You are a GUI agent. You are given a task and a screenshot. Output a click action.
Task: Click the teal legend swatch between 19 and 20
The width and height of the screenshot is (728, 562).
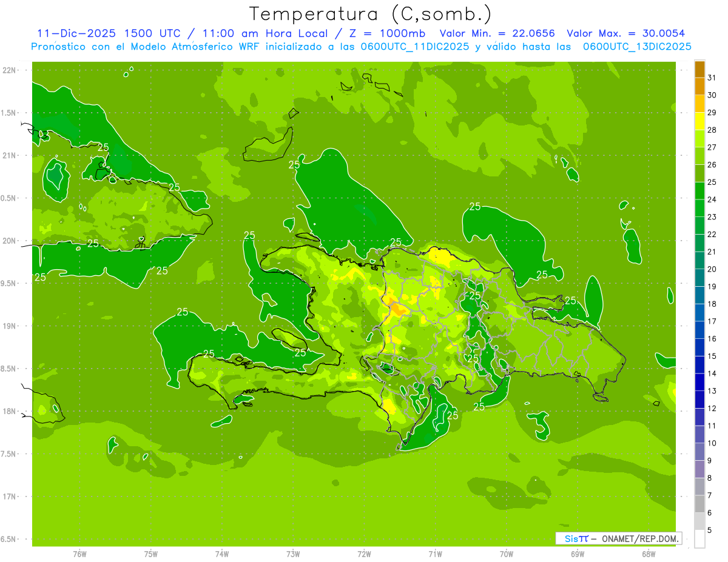coord(699,278)
